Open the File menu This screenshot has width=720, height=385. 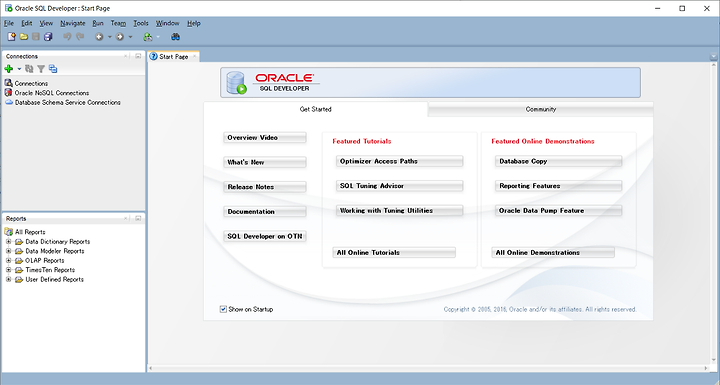click(9, 23)
